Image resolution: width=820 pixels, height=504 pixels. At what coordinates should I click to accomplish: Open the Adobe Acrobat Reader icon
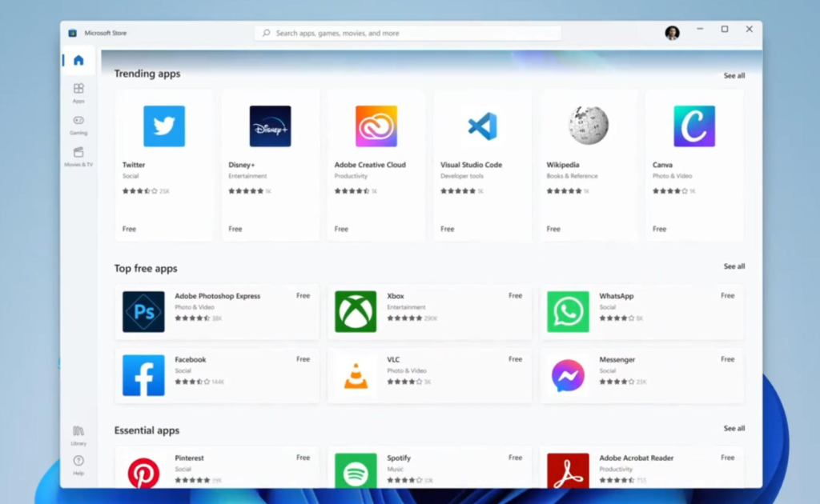568,471
